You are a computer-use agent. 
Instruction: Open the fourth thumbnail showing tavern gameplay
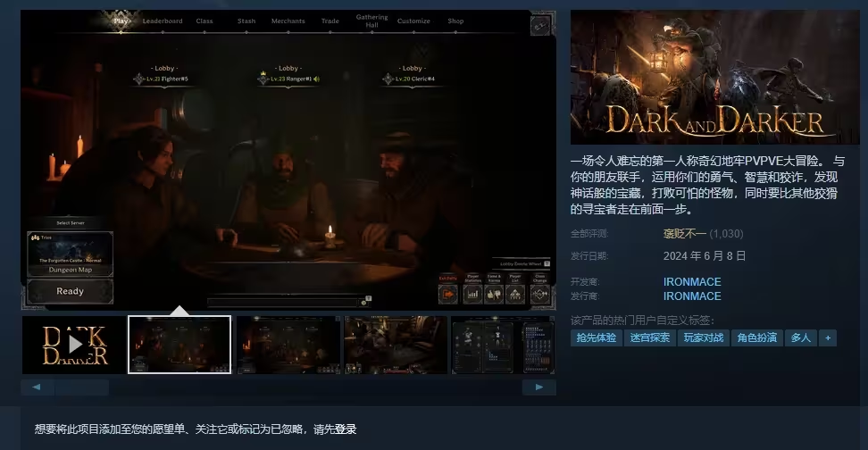396,345
